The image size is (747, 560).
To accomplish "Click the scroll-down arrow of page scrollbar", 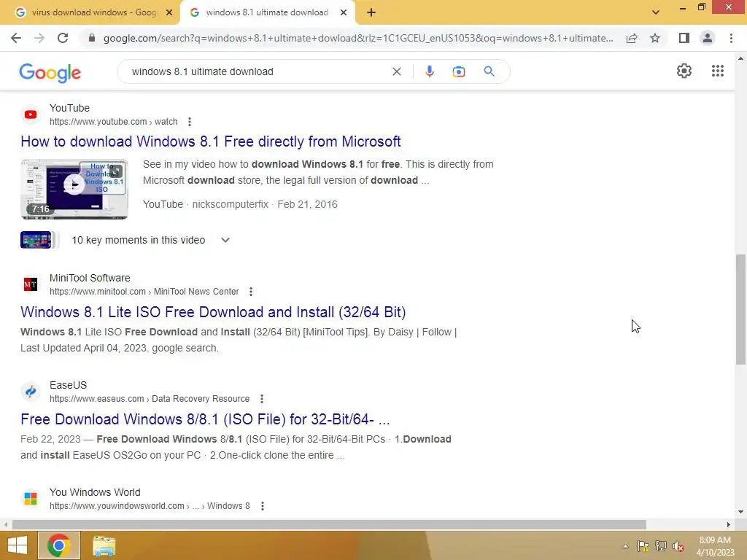I will pos(740,512).
